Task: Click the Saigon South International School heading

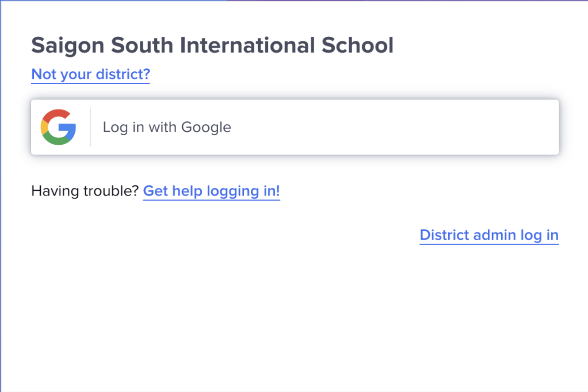Action: click(x=212, y=45)
